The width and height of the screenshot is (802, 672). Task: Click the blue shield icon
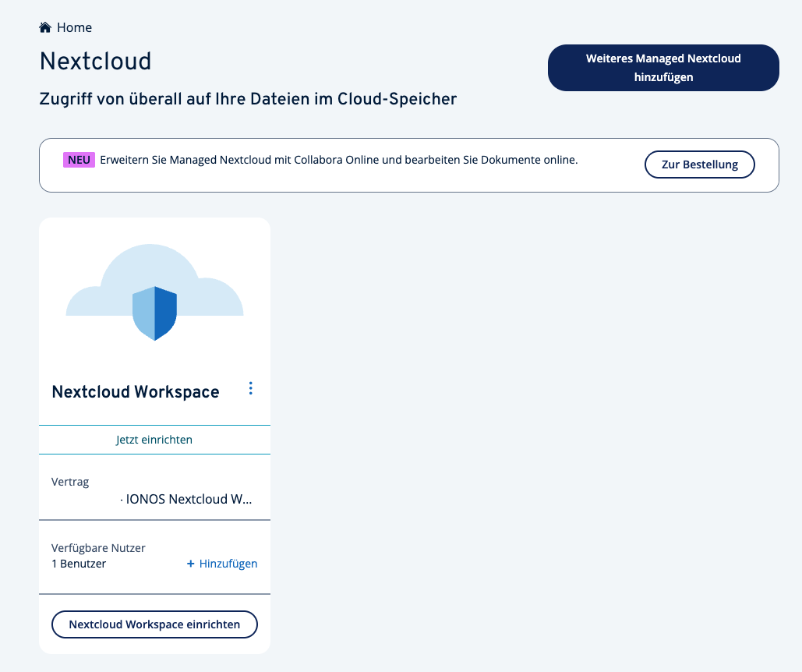(x=154, y=313)
